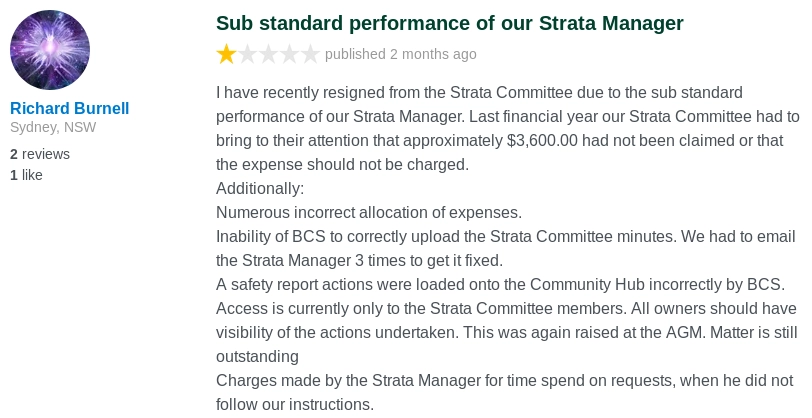812x418 pixels.
Task: Click the paragraph starting I have recently resigned
Action: point(508,128)
